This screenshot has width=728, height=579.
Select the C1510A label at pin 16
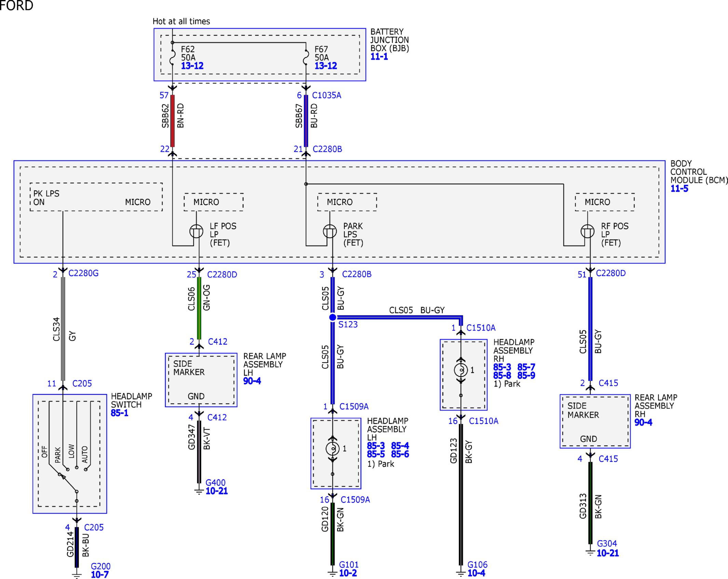(x=484, y=421)
